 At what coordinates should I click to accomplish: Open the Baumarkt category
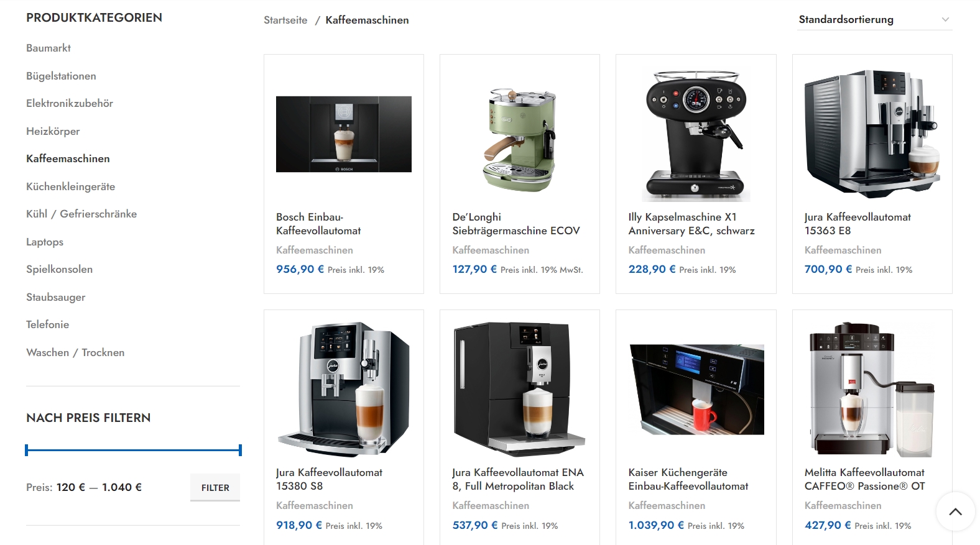point(49,48)
